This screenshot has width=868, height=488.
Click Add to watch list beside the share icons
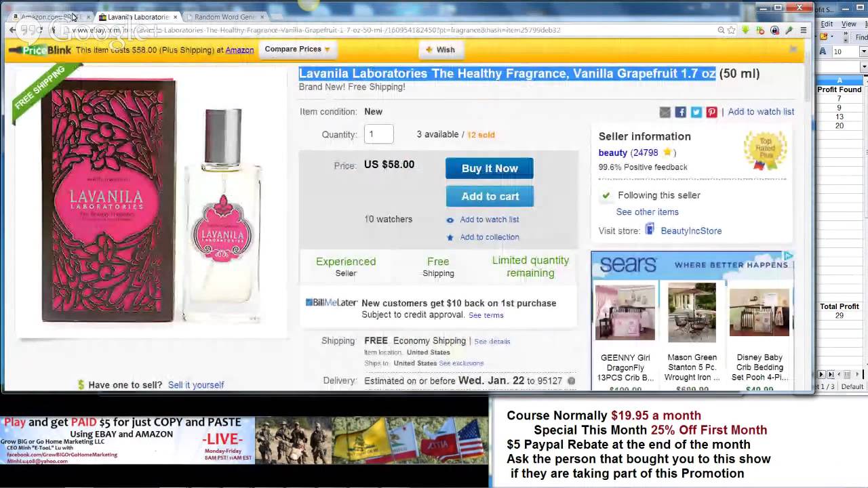point(761,112)
